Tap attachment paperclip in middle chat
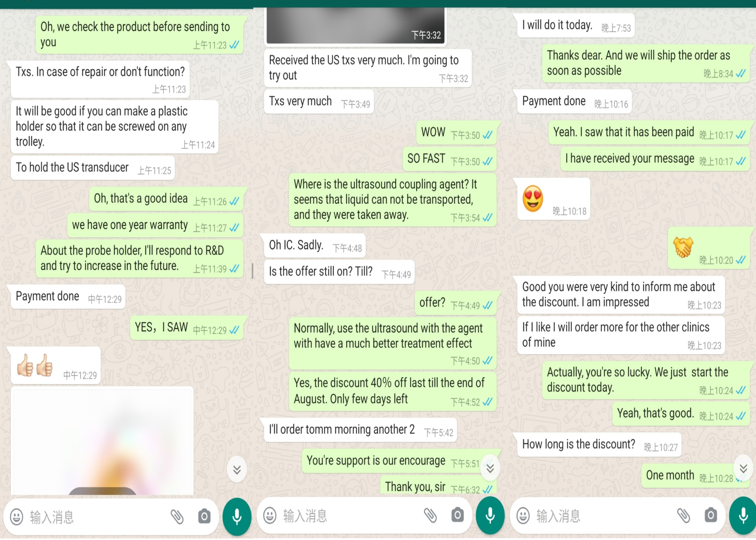 [x=430, y=515]
